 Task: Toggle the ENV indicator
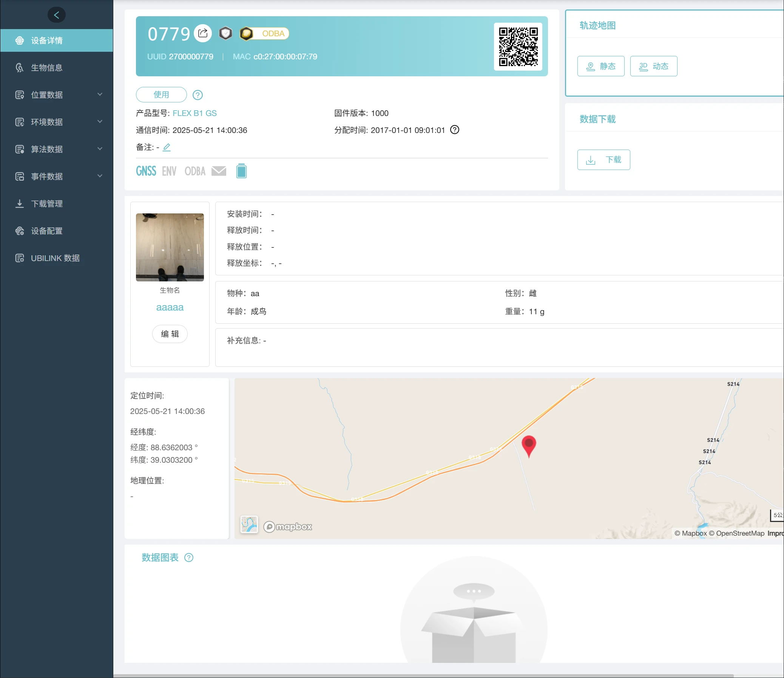(x=169, y=171)
